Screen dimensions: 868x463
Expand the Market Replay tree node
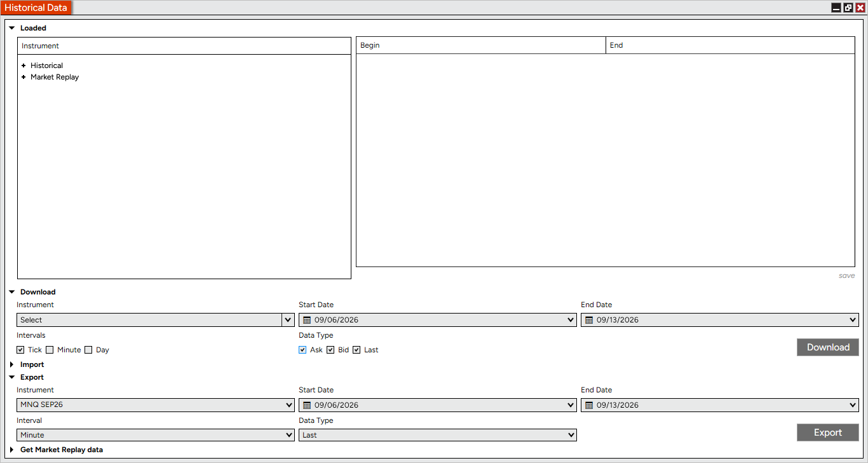tap(24, 77)
